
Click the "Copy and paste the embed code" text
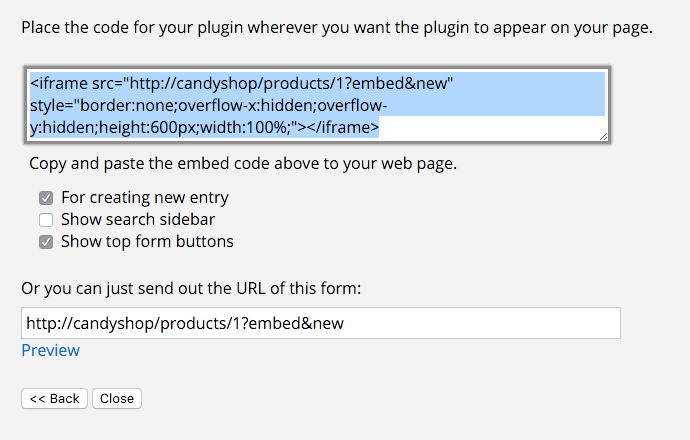point(243,163)
